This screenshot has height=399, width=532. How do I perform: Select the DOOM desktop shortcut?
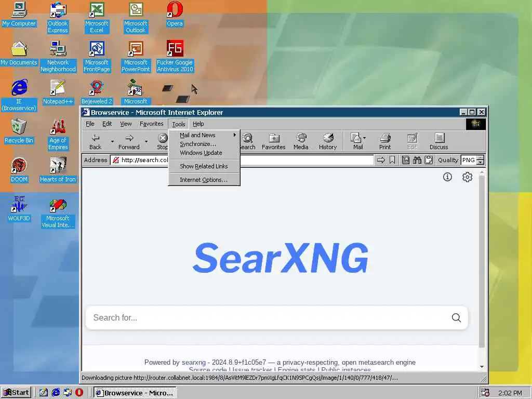(19, 170)
